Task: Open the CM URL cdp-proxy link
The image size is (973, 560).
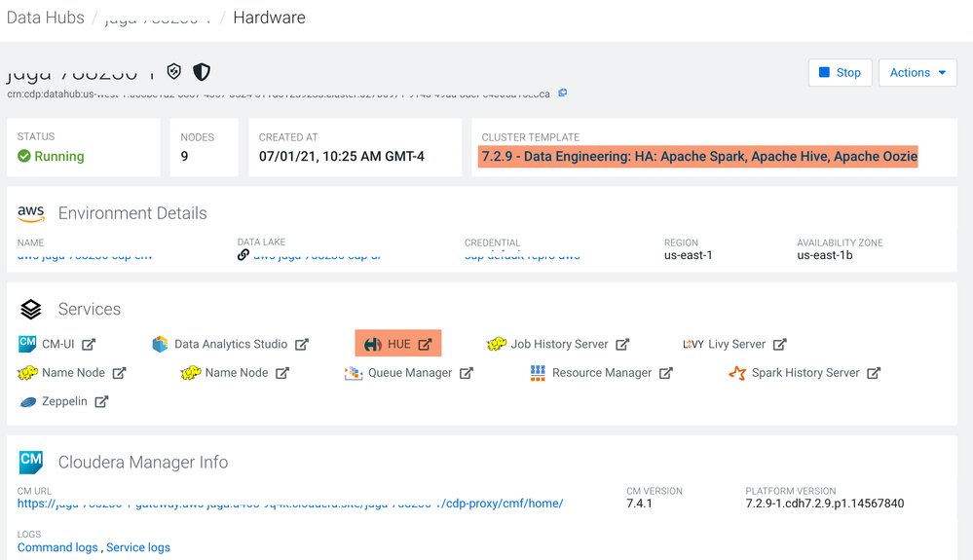Action: click(290, 504)
